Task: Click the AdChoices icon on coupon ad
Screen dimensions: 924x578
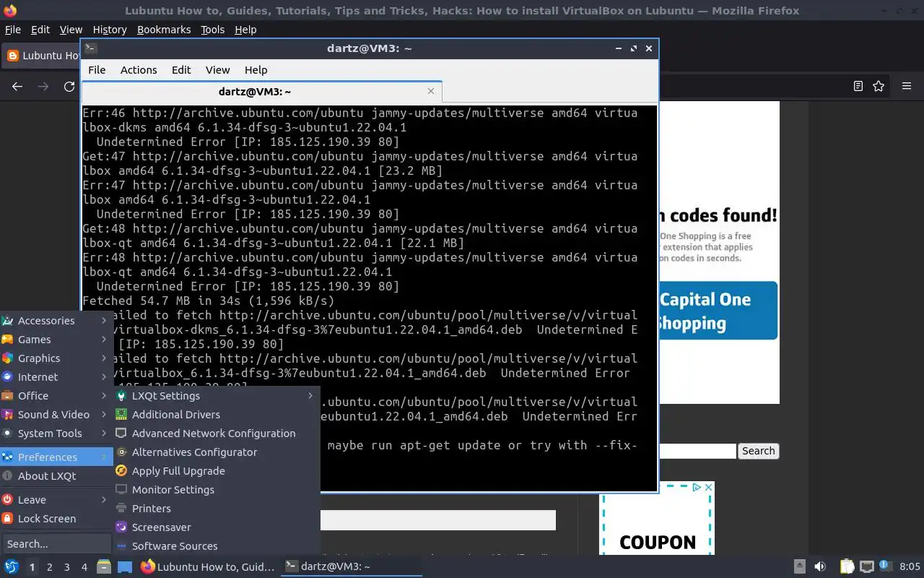Action: [697, 488]
